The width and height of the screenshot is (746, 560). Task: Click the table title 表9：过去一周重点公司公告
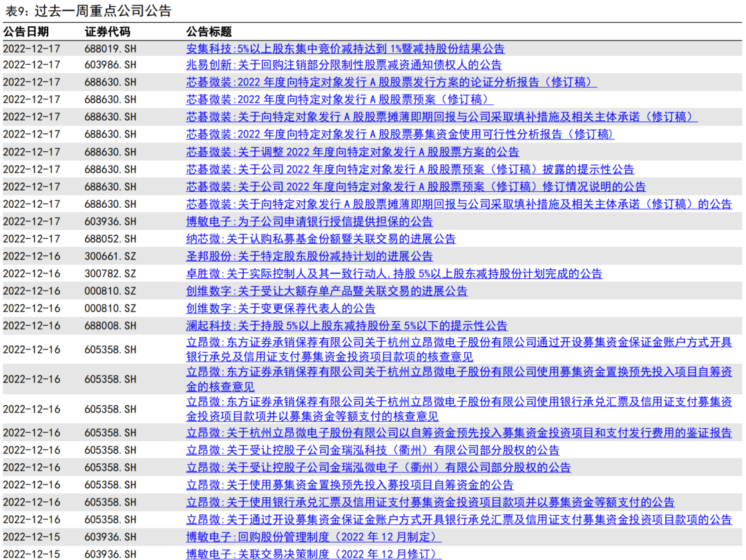pyautogui.click(x=88, y=10)
